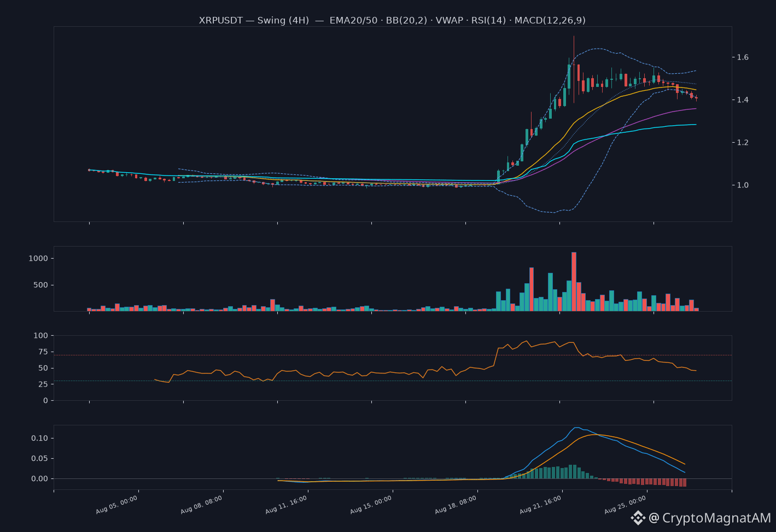Click the last red MACD histogram bar
Viewport: 776px width, 532px height.
[x=684, y=483]
